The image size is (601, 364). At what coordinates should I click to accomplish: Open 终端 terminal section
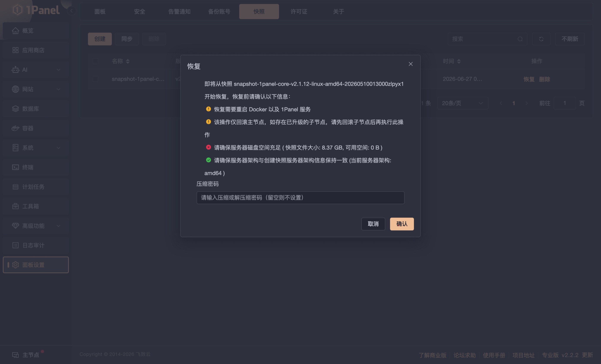36,167
